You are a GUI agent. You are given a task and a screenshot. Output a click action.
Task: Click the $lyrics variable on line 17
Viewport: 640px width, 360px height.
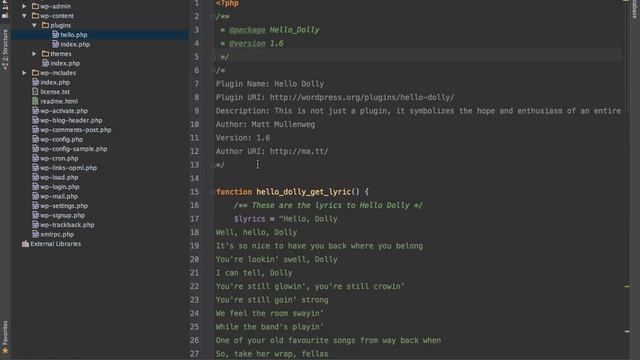pos(249,219)
